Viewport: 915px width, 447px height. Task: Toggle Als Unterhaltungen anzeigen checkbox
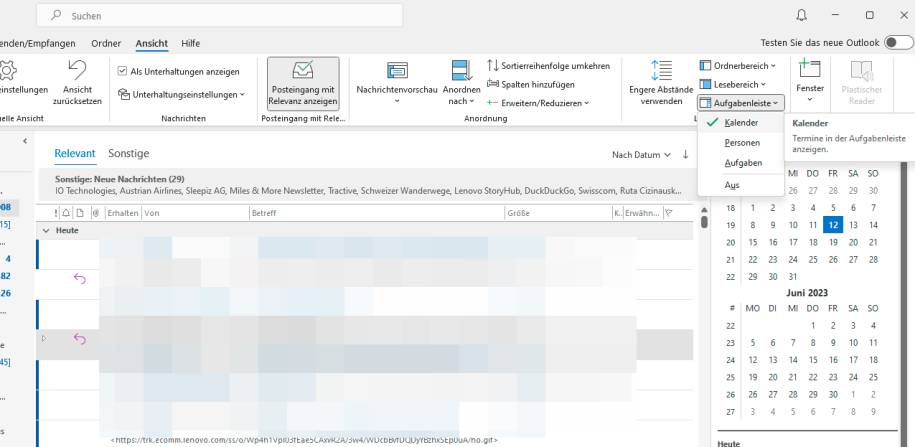tap(122, 71)
